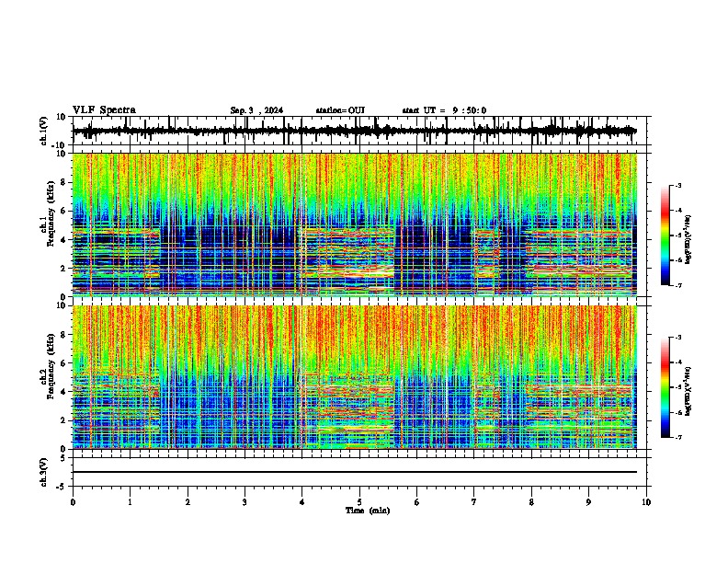Click time axis tick label "0"

click(x=73, y=502)
